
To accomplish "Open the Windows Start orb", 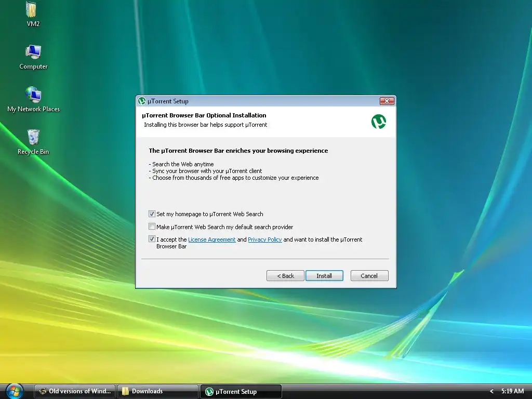I will [x=14, y=391].
